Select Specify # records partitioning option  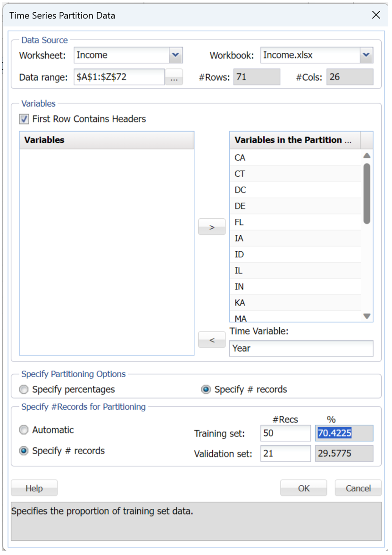coord(206,389)
